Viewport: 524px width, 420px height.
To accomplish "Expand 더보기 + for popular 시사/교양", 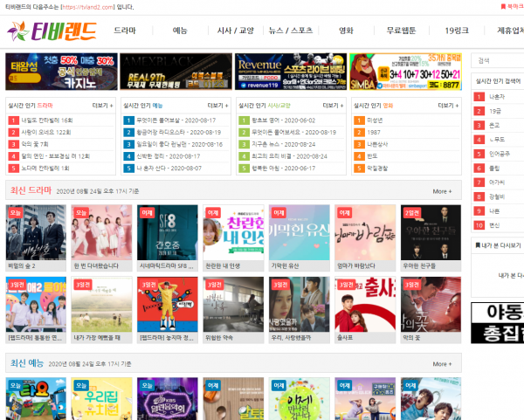I will pos(333,106).
